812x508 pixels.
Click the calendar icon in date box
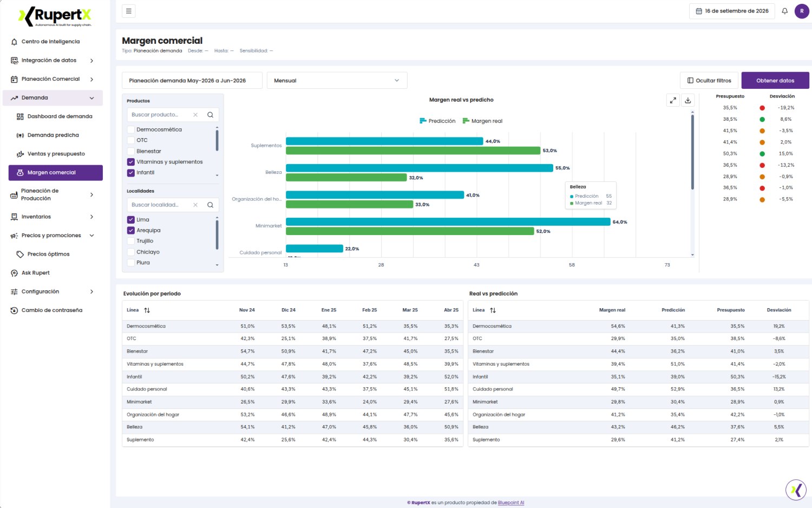coord(699,11)
